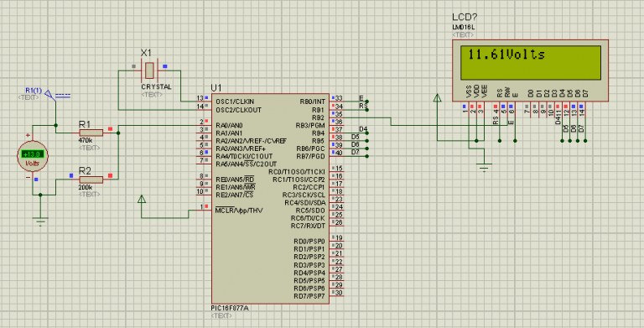Click the D7 pin label on LCD

585,94
